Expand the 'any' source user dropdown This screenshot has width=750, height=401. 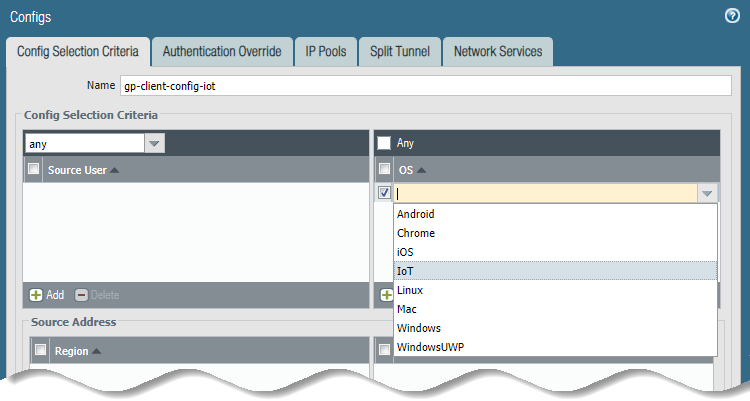(154, 144)
